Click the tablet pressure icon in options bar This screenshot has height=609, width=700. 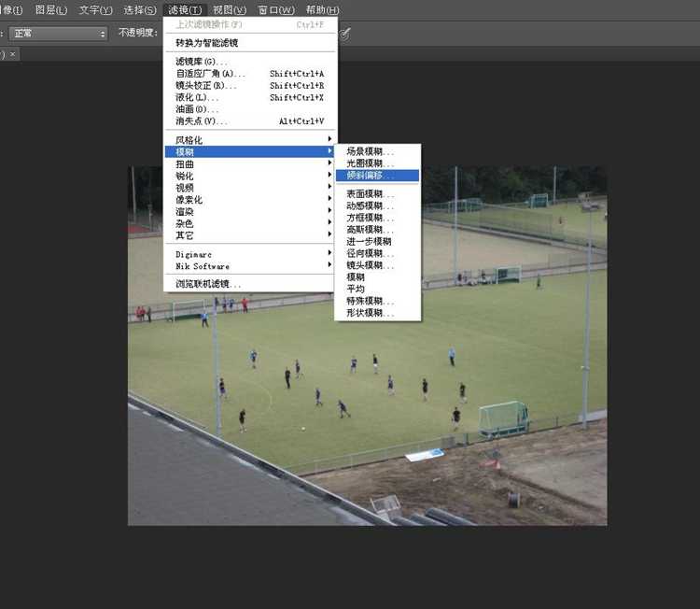pos(345,34)
